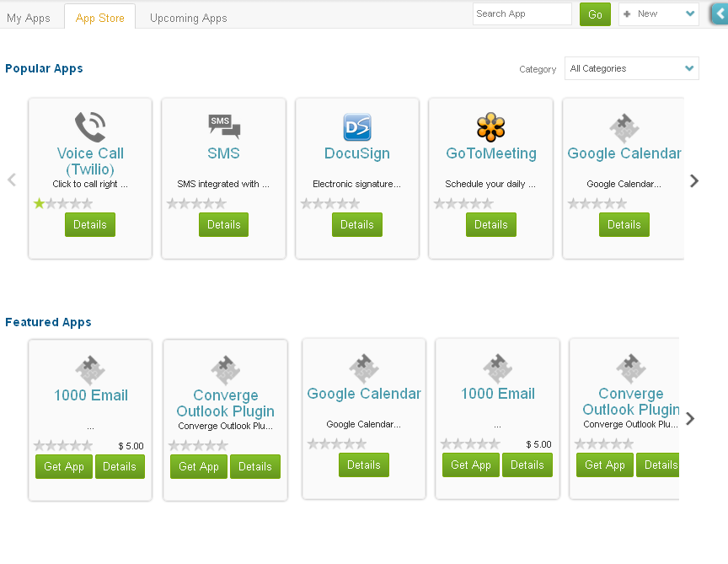The width and height of the screenshot is (728, 564).
Task: Get App for second 1000 Email
Action: 471,465
